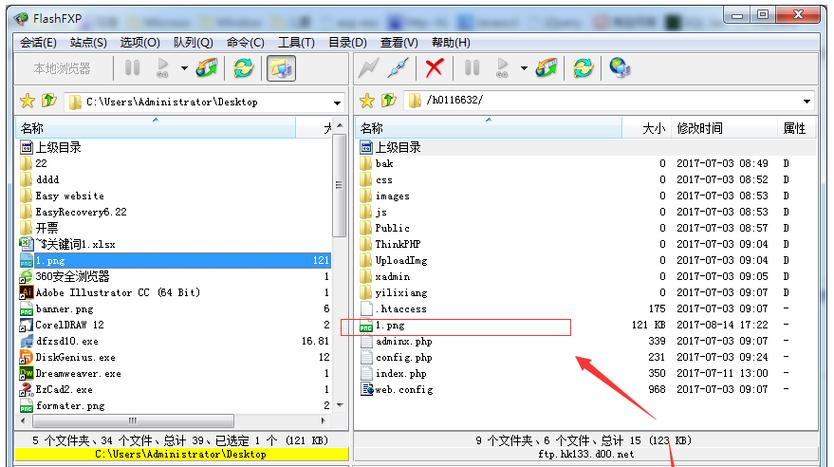Open the 选项(O) menu
This screenshot has height=467, width=834.
(140, 43)
